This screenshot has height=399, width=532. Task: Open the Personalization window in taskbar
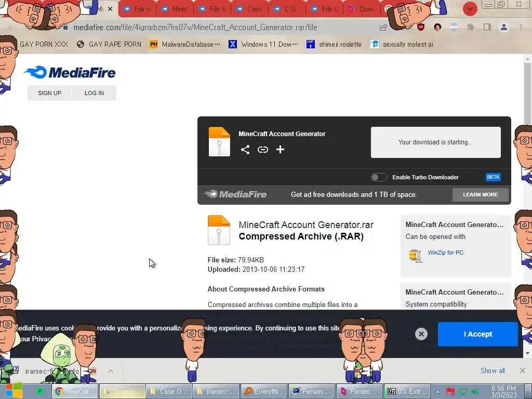312,391
